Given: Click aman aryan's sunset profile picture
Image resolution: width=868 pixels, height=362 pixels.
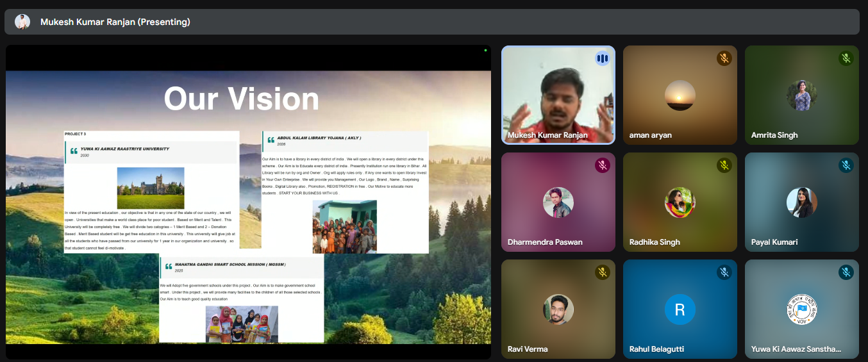Looking at the screenshot, I should click(680, 95).
